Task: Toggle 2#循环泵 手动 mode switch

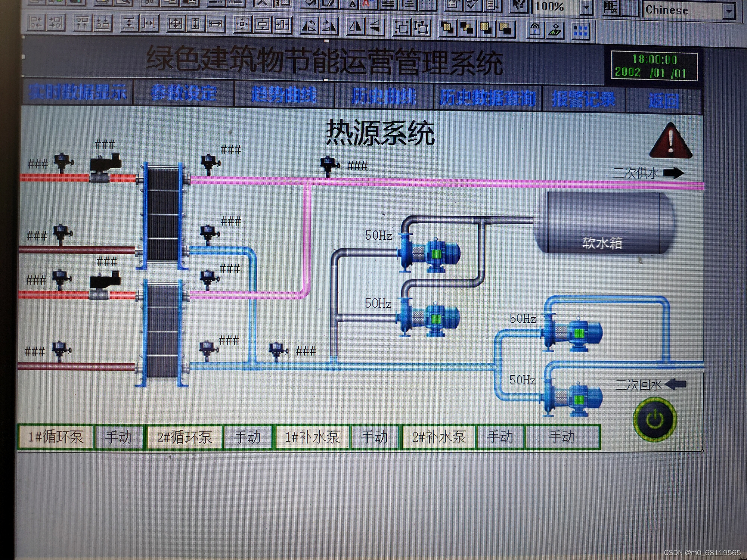Action: [x=247, y=437]
